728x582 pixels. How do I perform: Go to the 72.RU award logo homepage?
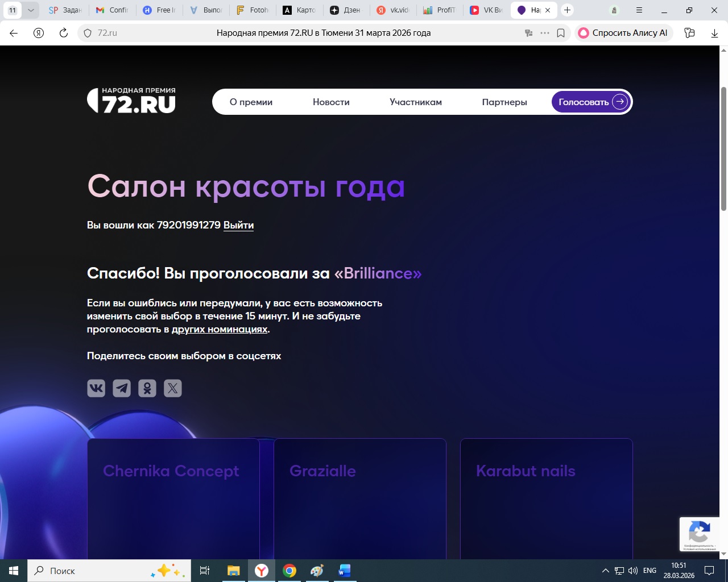coord(131,101)
